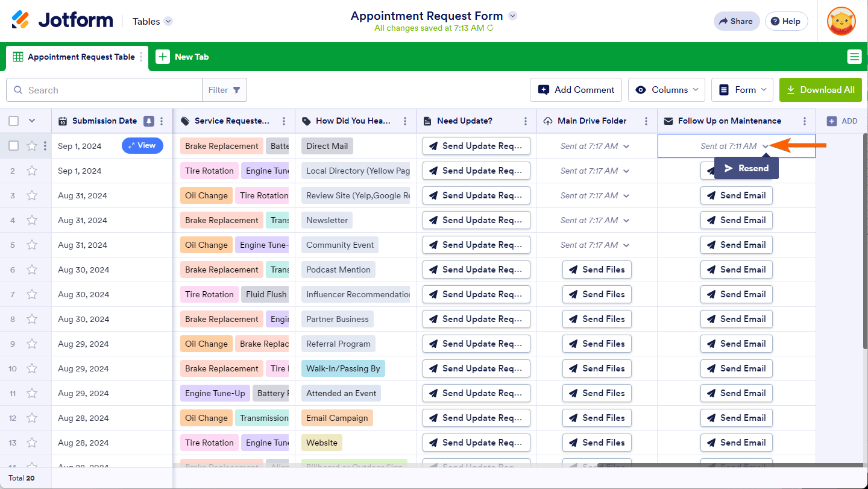The height and width of the screenshot is (489, 868).
Task: Open the user avatar profile menu
Action: point(841,21)
